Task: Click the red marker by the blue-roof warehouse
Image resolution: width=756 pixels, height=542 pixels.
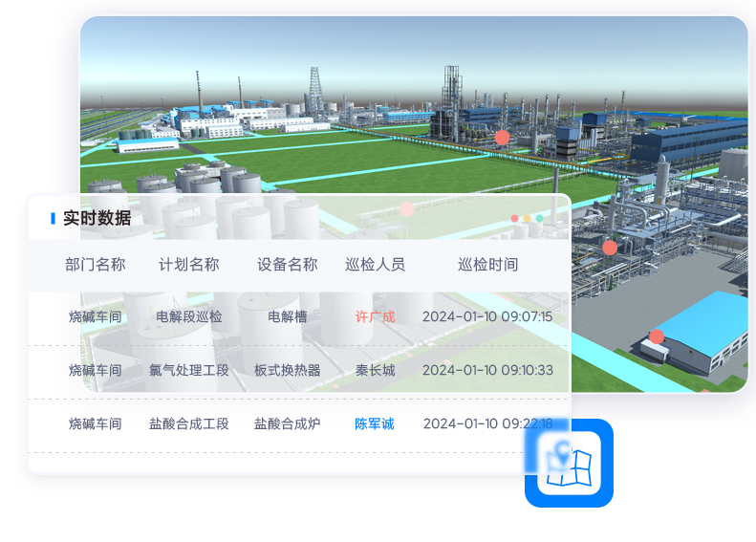Action: click(657, 336)
